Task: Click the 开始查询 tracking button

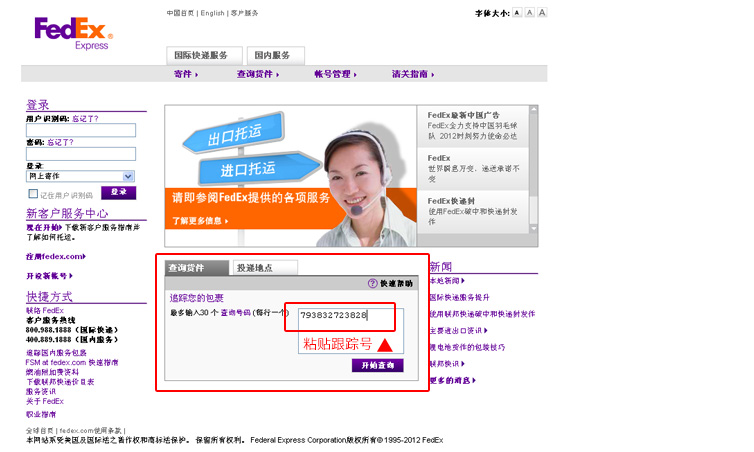Action: coord(377,365)
